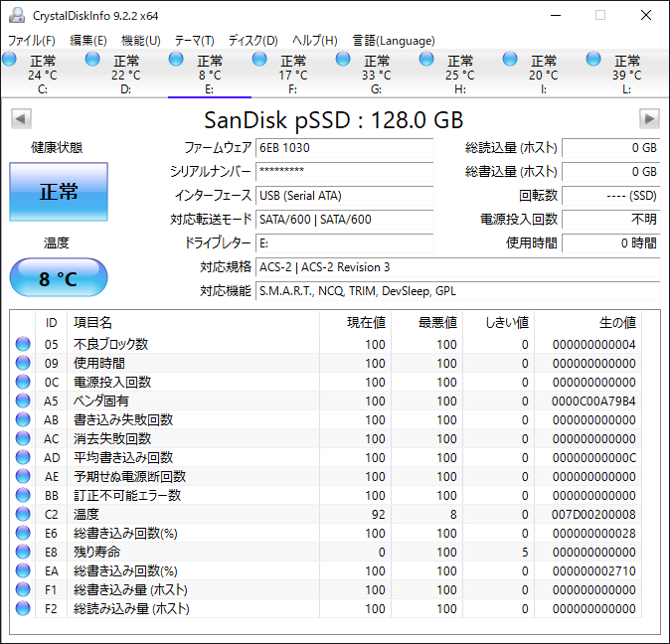The width and height of the screenshot is (670, 644).
Task: Click the 現在値 column header
Action: coord(355,322)
